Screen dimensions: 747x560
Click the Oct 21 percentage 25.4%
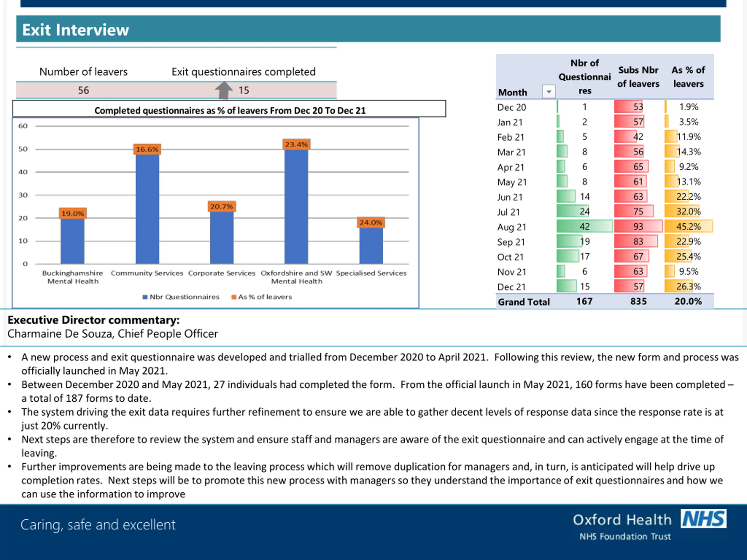click(x=689, y=256)
